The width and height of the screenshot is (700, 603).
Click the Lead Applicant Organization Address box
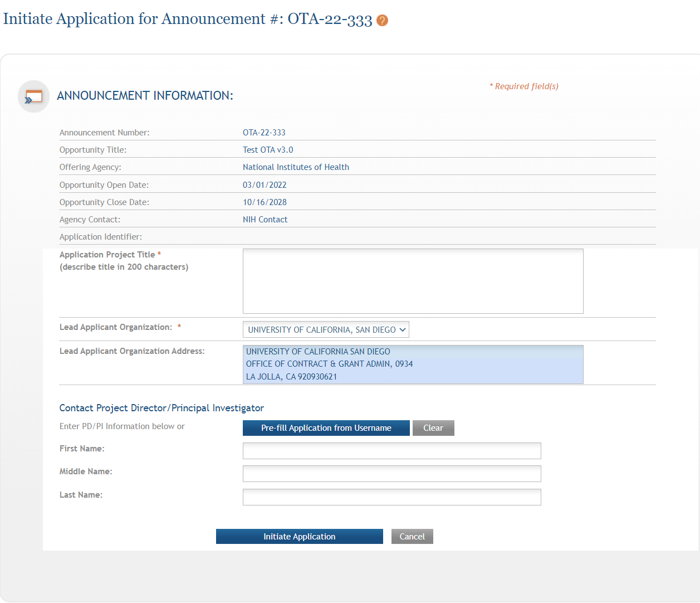click(x=413, y=364)
